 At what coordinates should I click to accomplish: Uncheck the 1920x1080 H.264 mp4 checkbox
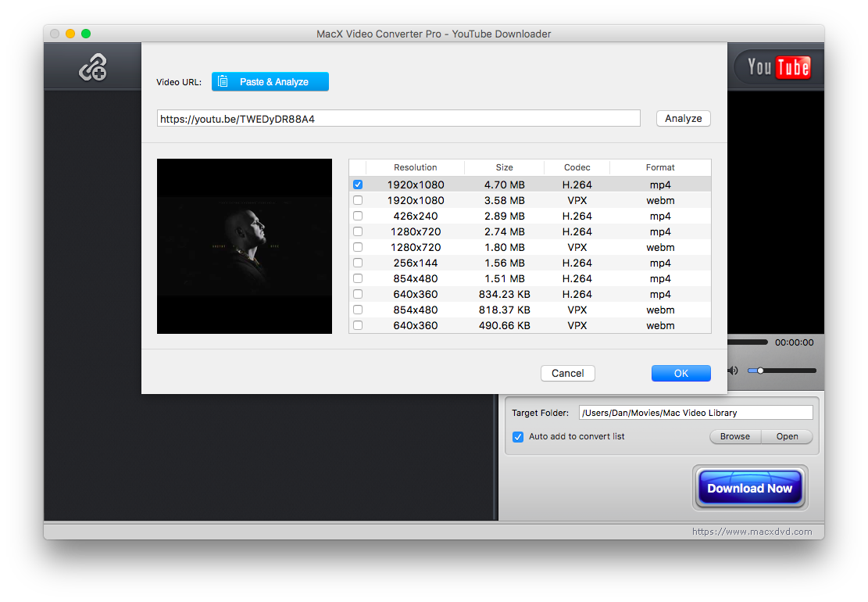[x=358, y=185]
